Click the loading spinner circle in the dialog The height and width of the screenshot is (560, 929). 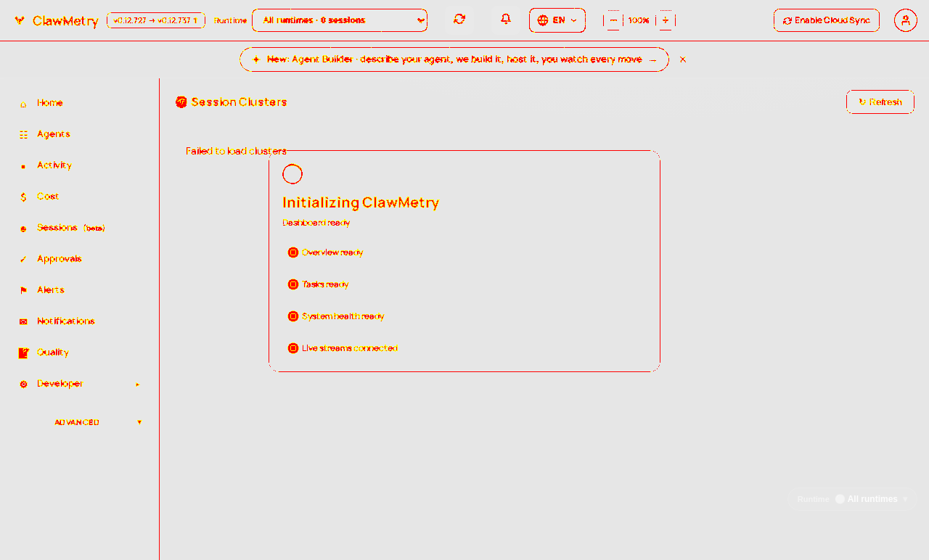pos(292,174)
